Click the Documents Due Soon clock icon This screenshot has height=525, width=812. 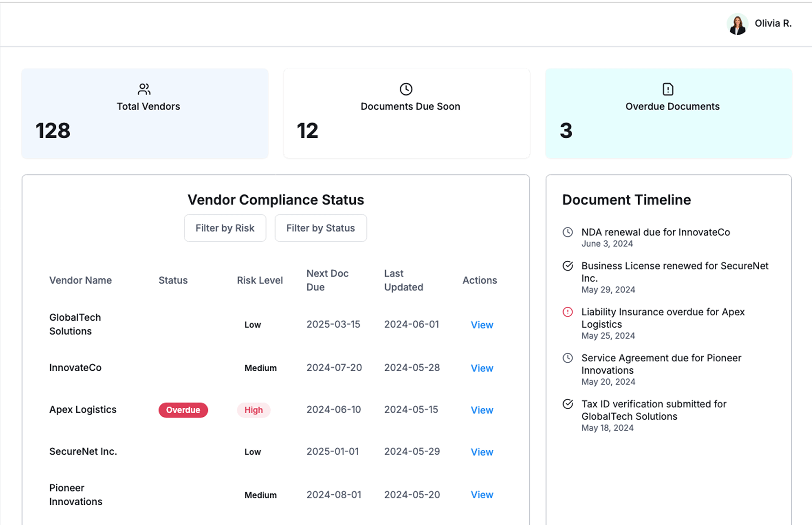tap(406, 89)
